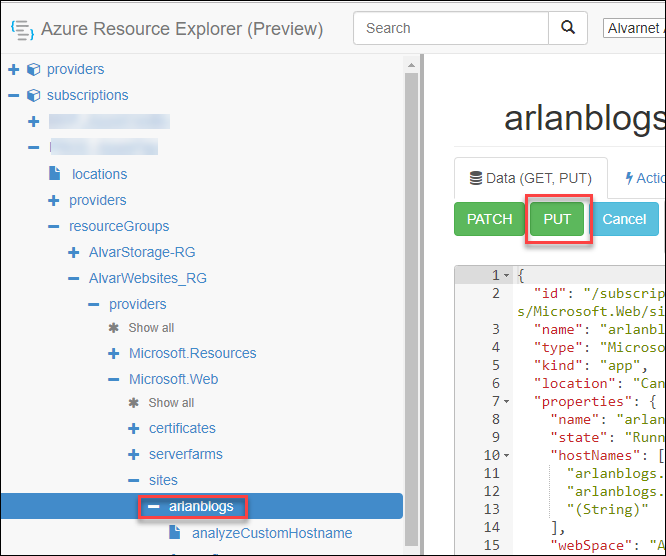Screen dimensions: 666x556
Task: Click the Azure Resource Explorer logo icon
Action: coord(23,29)
